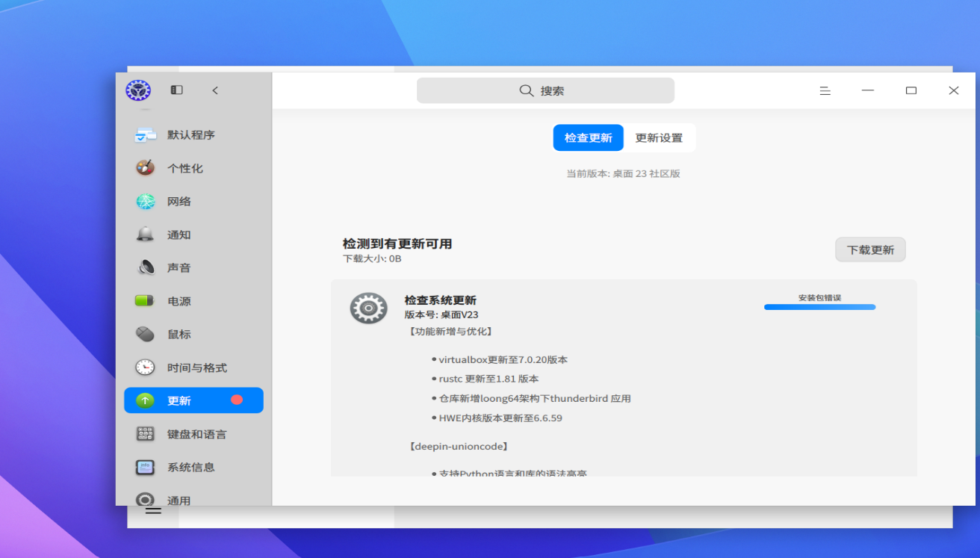Image resolution: width=980 pixels, height=558 pixels.
Task: Go to 声音 speaker settings
Action: click(x=193, y=267)
